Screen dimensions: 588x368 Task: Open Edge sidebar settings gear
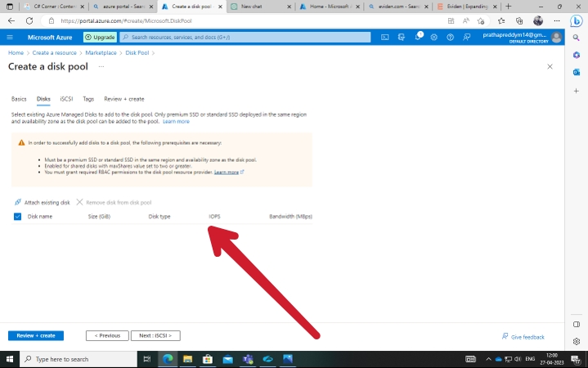[x=577, y=341]
